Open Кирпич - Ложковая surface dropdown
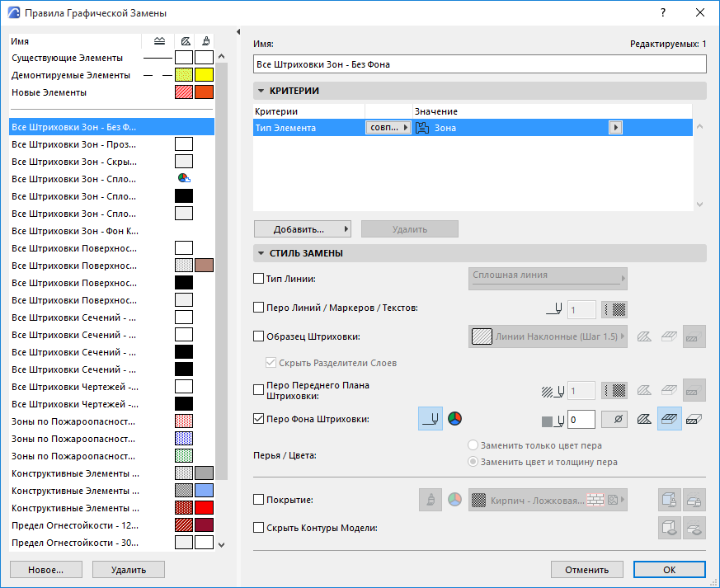 [548, 500]
